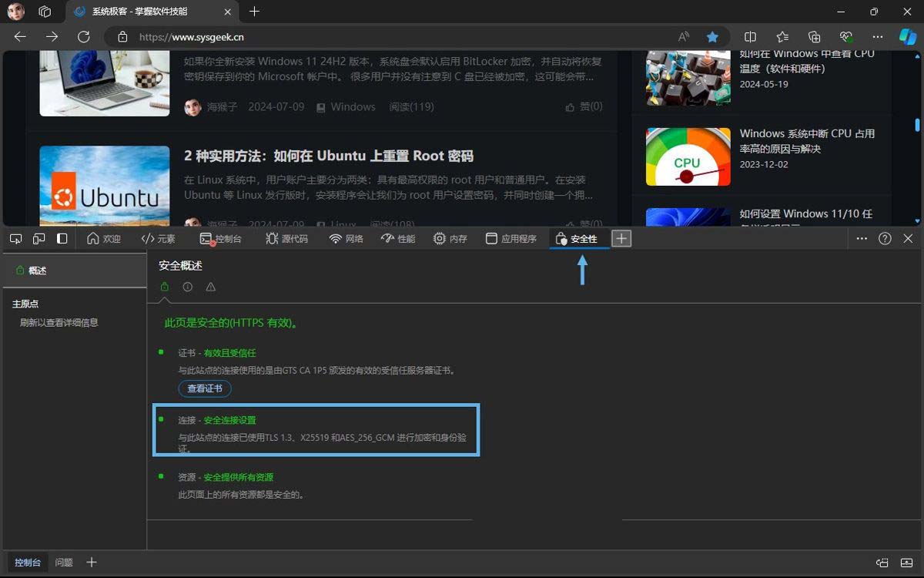Open the Workspaces icon in title bar

[x=45, y=12]
